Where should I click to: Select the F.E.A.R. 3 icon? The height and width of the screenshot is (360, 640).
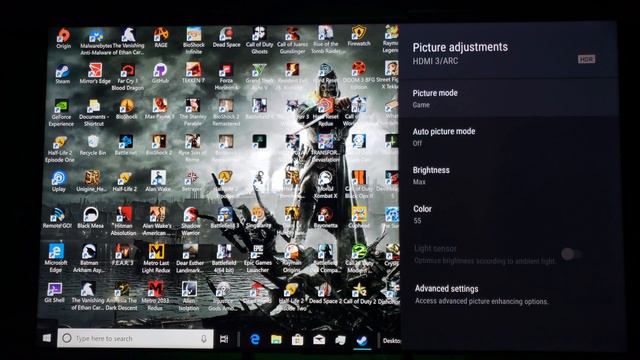(122, 255)
